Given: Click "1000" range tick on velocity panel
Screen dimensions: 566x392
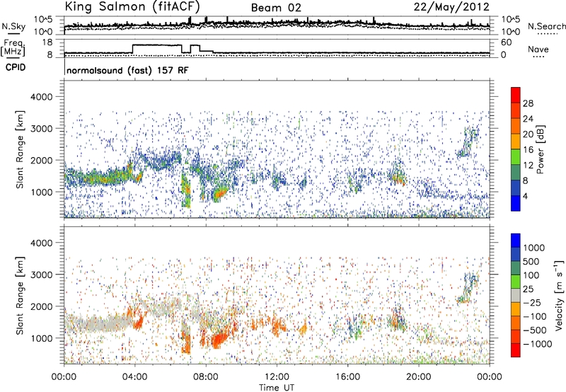Looking at the screenshot, I should (41, 338).
